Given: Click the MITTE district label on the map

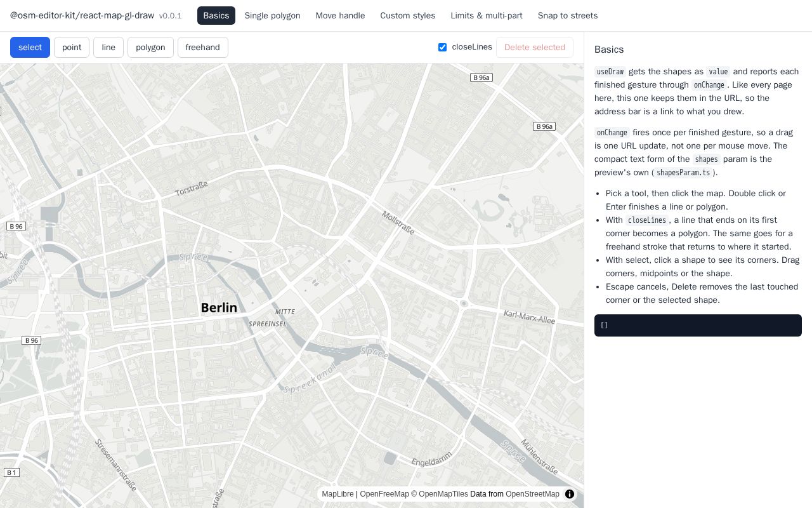Looking at the screenshot, I should [x=285, y=312].
